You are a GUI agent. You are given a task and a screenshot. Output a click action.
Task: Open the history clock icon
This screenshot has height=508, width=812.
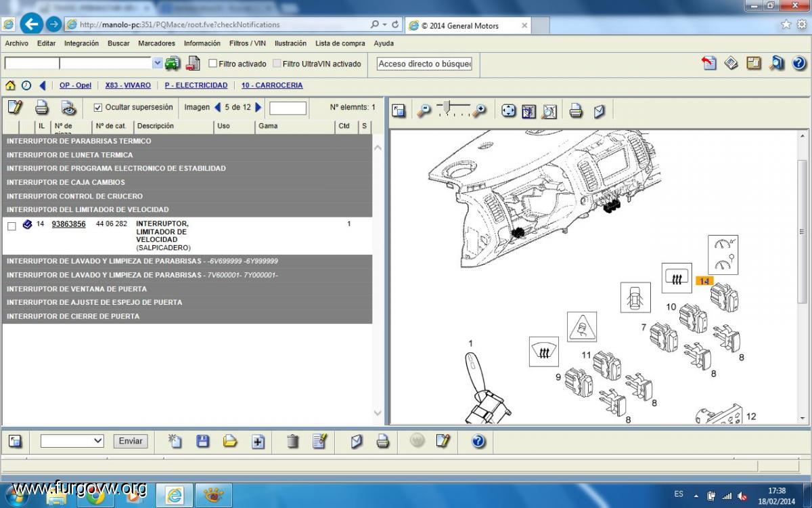point(26,85)
